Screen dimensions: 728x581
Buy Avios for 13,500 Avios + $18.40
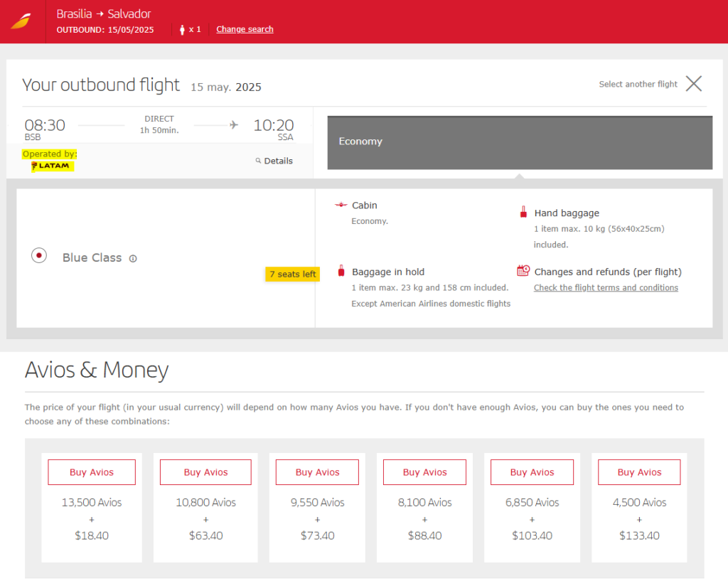[92, 472]
